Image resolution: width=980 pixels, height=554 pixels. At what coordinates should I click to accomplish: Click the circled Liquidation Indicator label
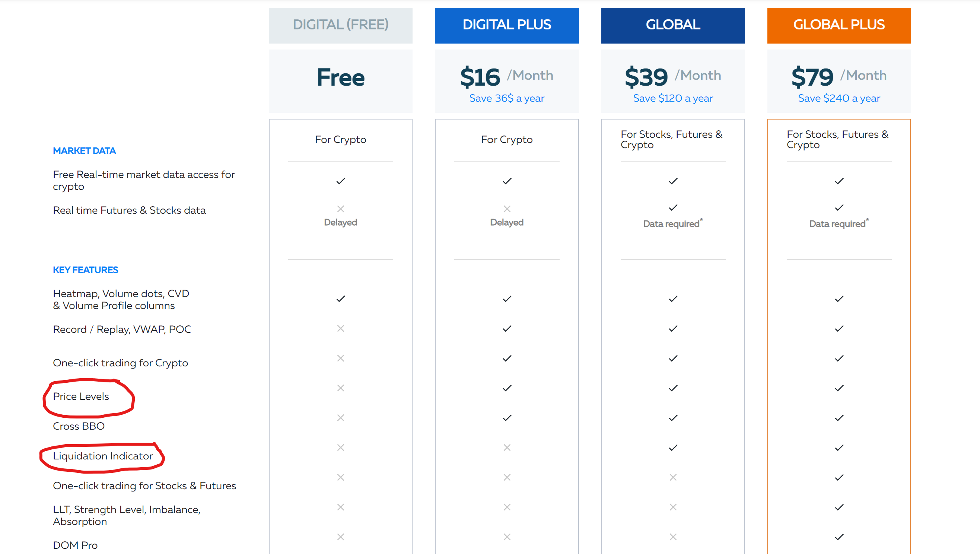point(103,456)
